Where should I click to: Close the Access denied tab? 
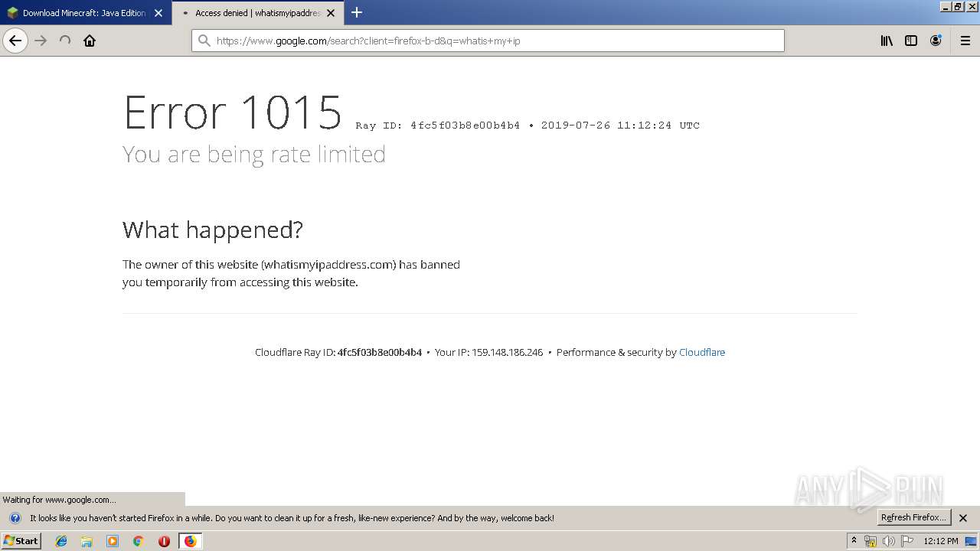331,13
